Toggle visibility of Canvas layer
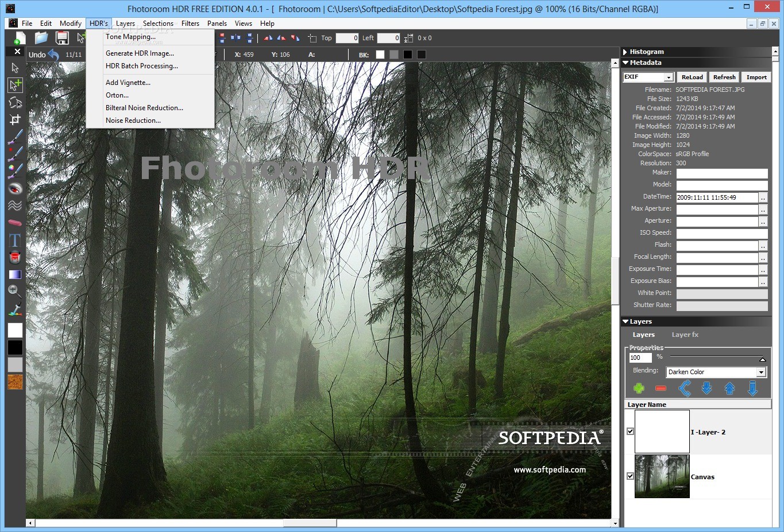The image size is (784, 532). (630, 476)
